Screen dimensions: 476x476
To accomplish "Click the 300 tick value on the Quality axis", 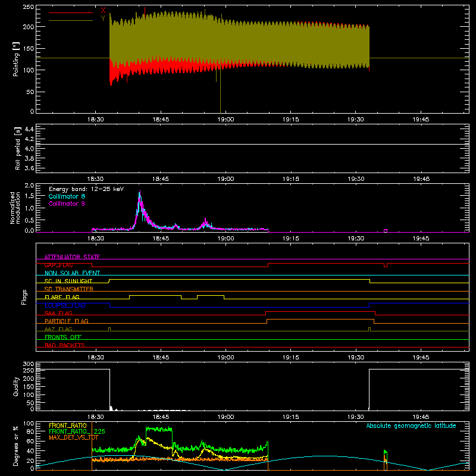I will tap(29, 364).
